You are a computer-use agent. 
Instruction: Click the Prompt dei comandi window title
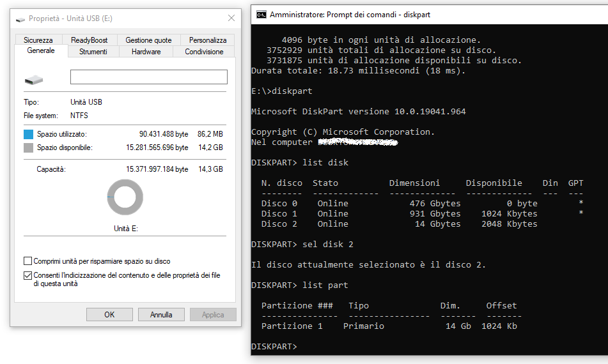pyautogui.click(x=350, y=15)
